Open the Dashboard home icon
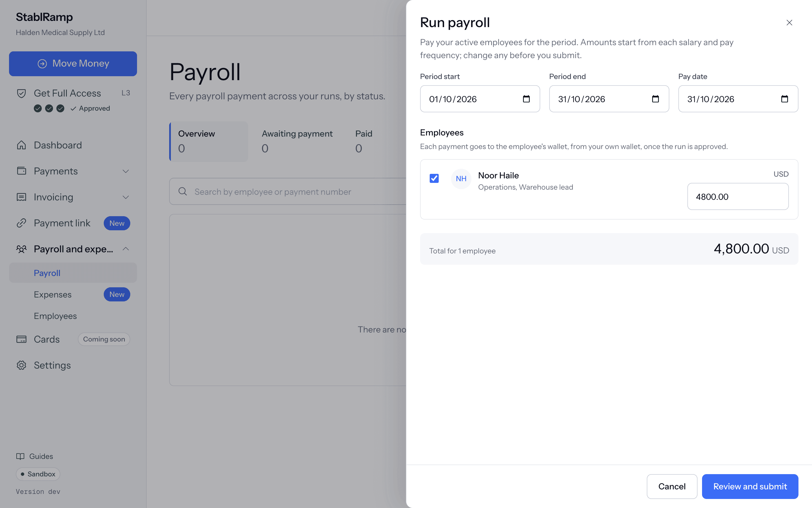The height and width of the screenshot is (508, 812). click(x=21, y=145)
